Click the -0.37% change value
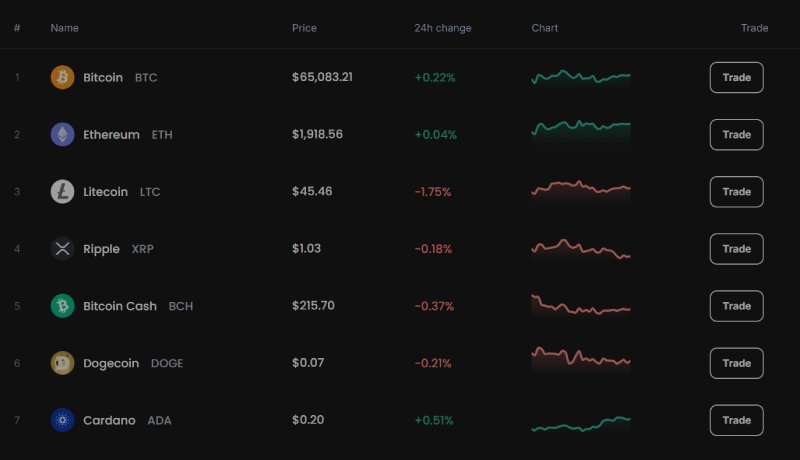This screenshot has width=800, height=460. (434, 306)
